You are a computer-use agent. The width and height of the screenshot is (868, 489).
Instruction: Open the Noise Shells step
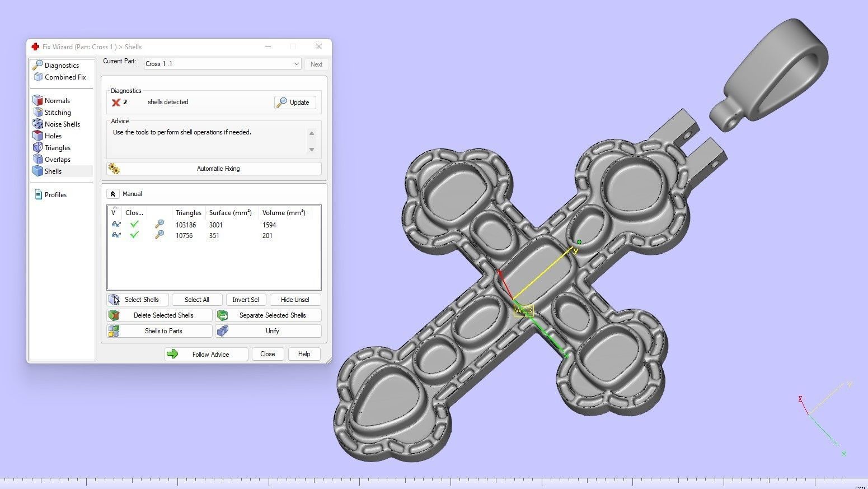pos(62,124)
